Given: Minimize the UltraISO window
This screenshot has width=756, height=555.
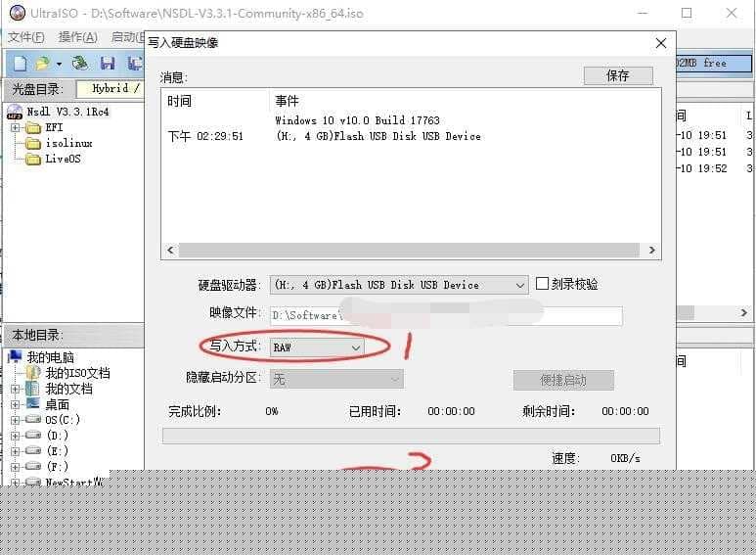Looking at the screenshot, I should 643,13.
